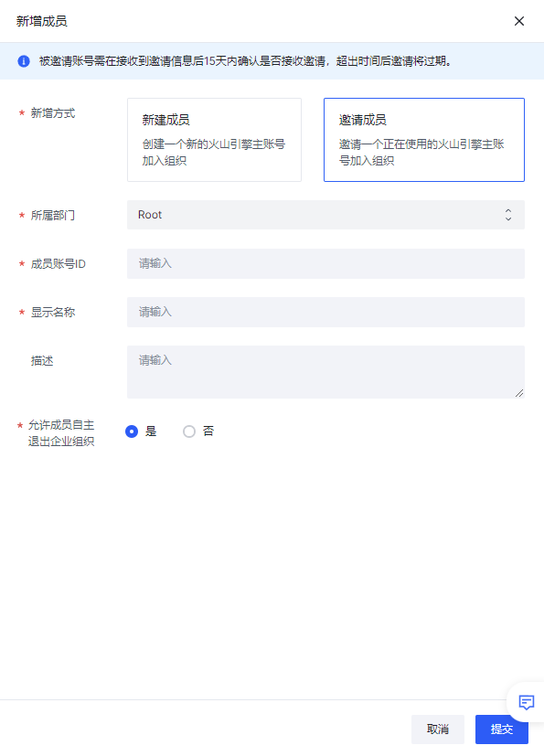Click the 新建成员 card description text
The height and width of the screenshot is (756, 544).
213,153
